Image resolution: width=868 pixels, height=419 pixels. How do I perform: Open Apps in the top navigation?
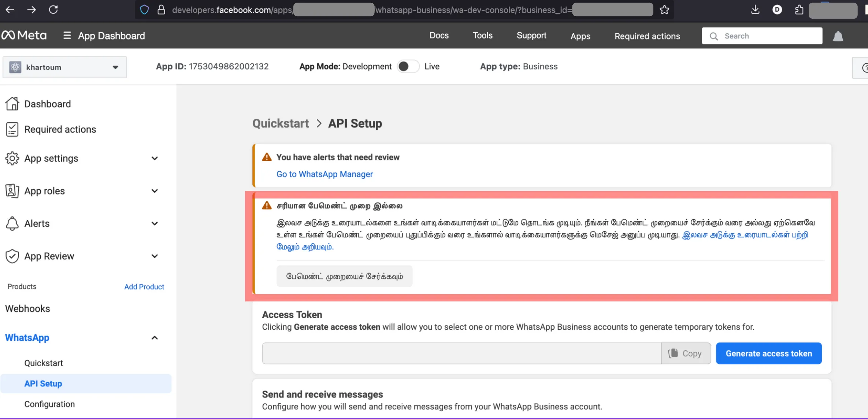580,36
